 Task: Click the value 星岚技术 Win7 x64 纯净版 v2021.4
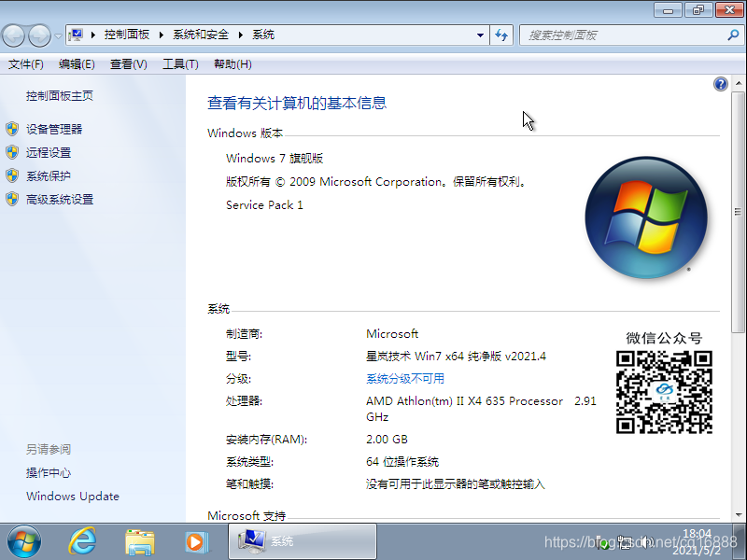(x=456, y=357)
